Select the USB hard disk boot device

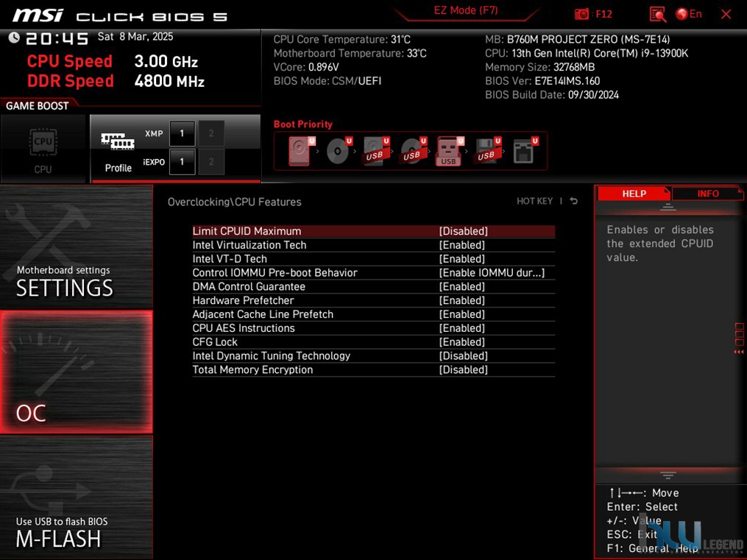(x=375, y=150)
